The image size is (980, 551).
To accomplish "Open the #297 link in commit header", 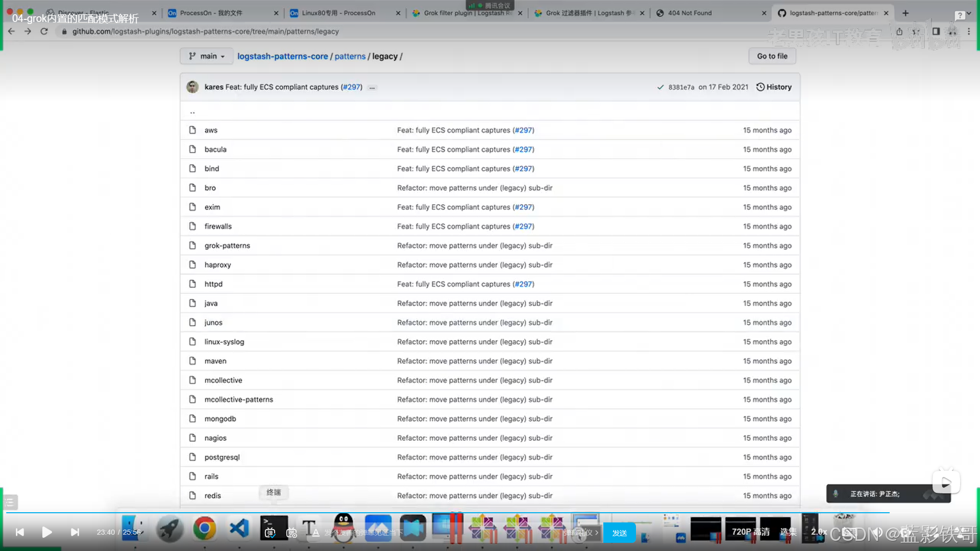I will pos(351,87).
